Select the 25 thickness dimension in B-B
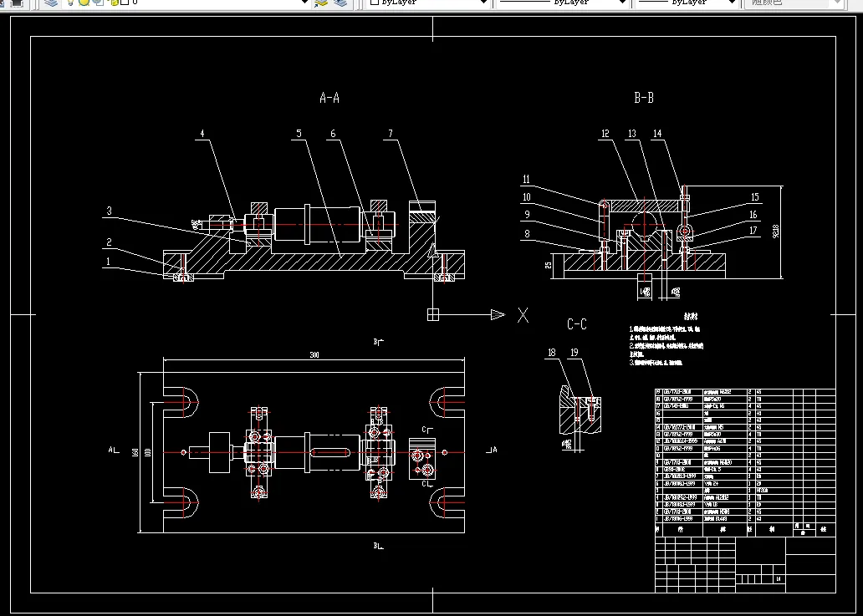The height and width of the screenshot is (616, 863). pos(549,265)
